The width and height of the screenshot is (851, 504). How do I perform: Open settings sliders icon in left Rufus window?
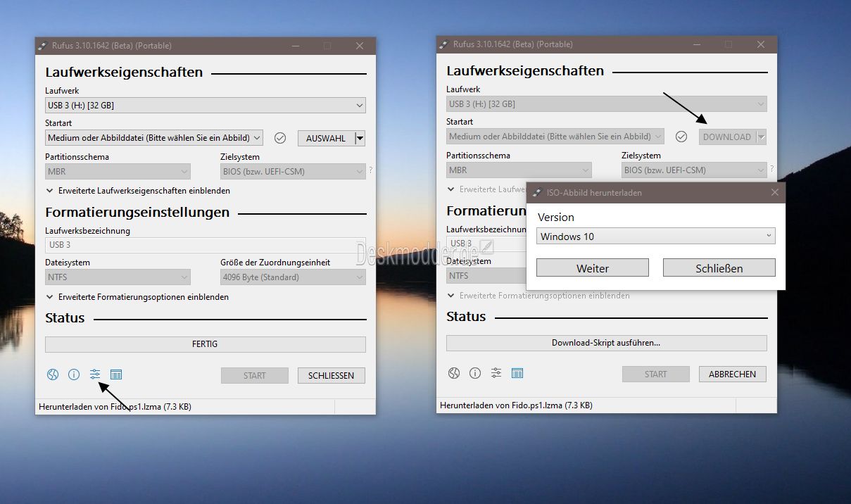point(95,374)
